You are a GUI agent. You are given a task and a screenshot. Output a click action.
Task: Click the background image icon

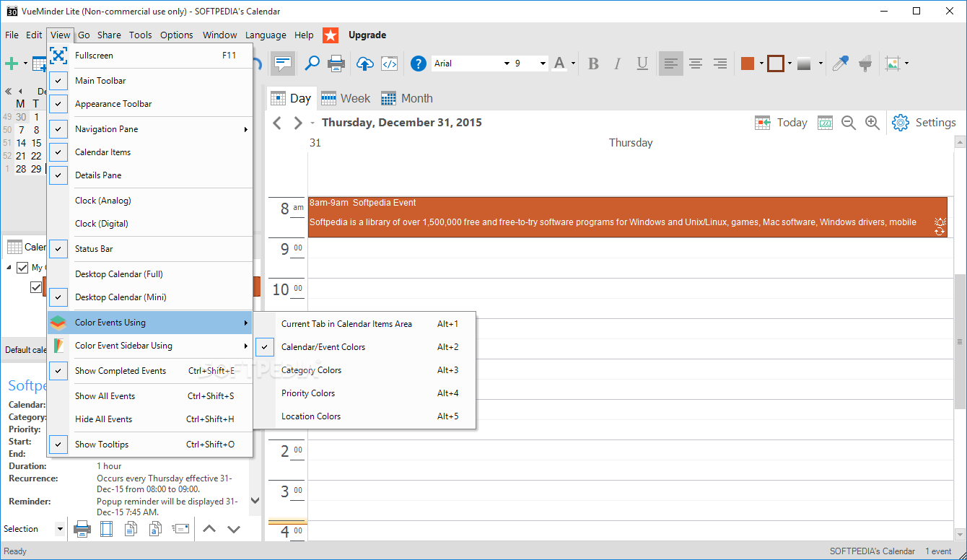point(893,64)
